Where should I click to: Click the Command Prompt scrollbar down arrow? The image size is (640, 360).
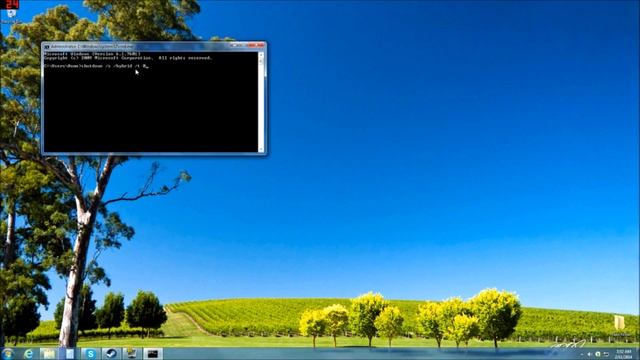coord(261,149)
